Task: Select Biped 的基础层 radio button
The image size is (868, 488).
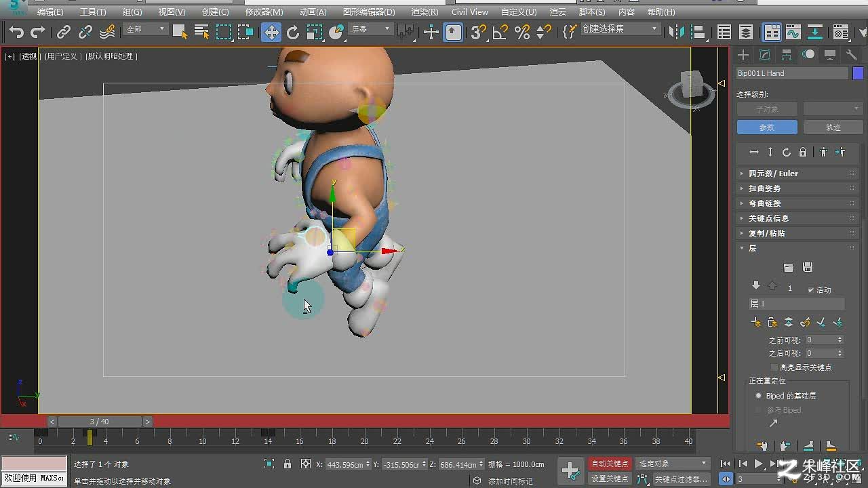Action: tap(759, 396)
